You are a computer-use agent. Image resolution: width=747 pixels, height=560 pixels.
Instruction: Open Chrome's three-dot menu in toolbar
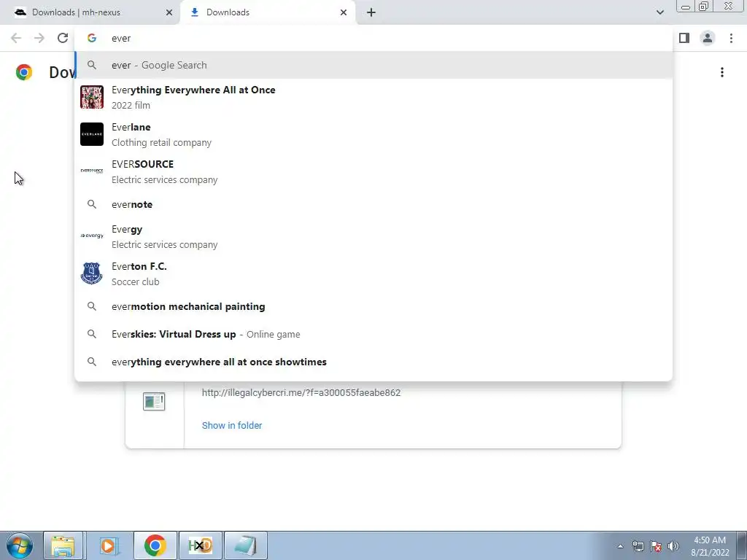coord(731,38)
